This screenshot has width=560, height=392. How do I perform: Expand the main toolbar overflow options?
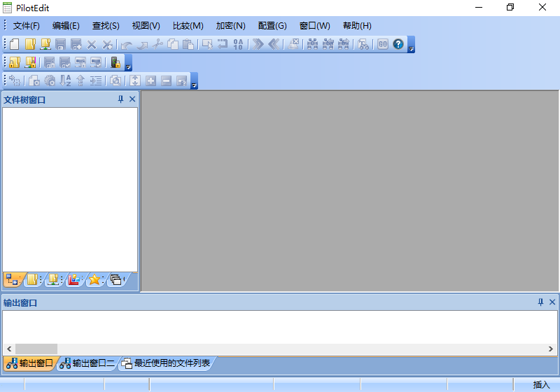coord(411,44)
